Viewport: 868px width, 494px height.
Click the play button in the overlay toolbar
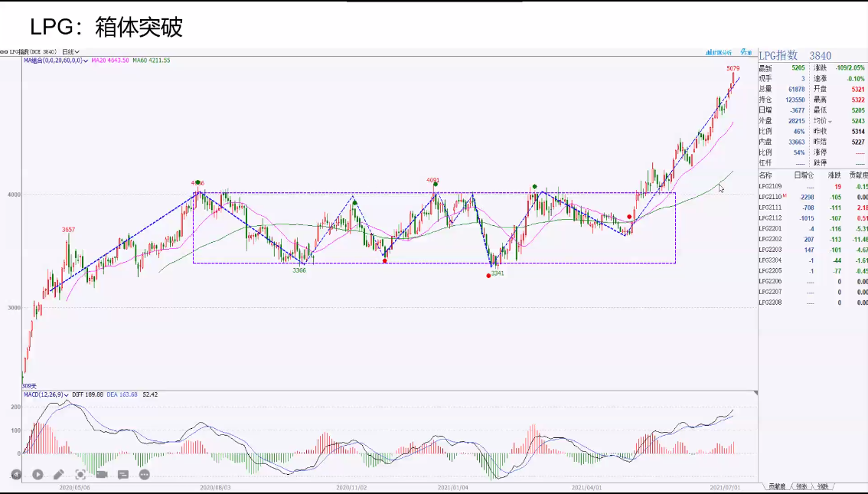(38, 475)
